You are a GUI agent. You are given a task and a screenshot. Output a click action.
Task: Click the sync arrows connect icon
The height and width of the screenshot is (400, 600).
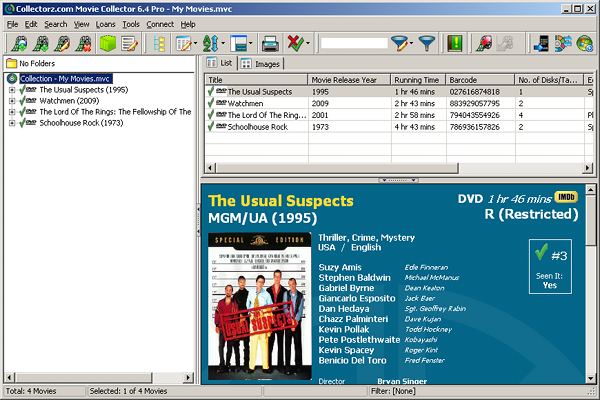(563, 44)
